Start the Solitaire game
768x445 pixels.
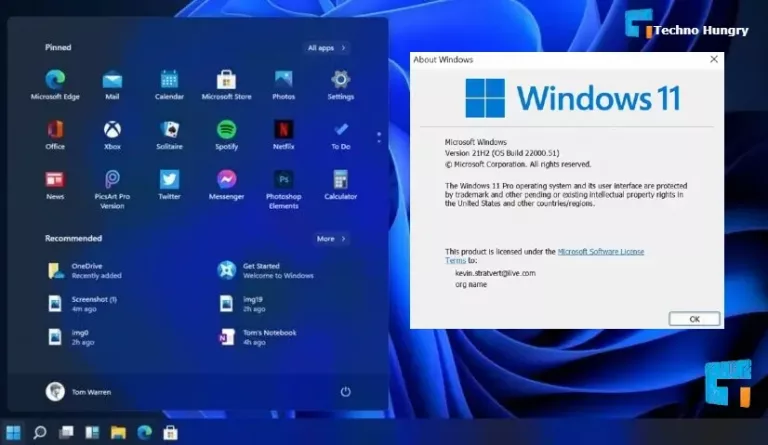(169, 135)
